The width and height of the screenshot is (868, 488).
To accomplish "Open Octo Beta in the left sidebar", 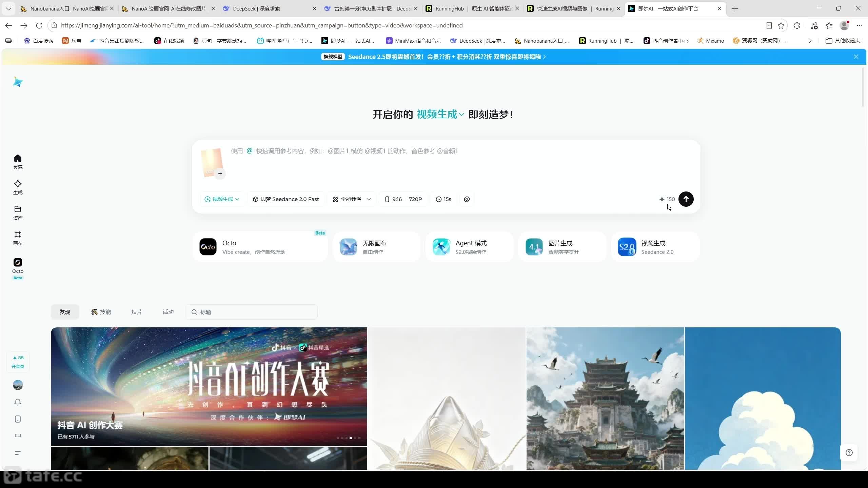I will click(x=18, y=269).
